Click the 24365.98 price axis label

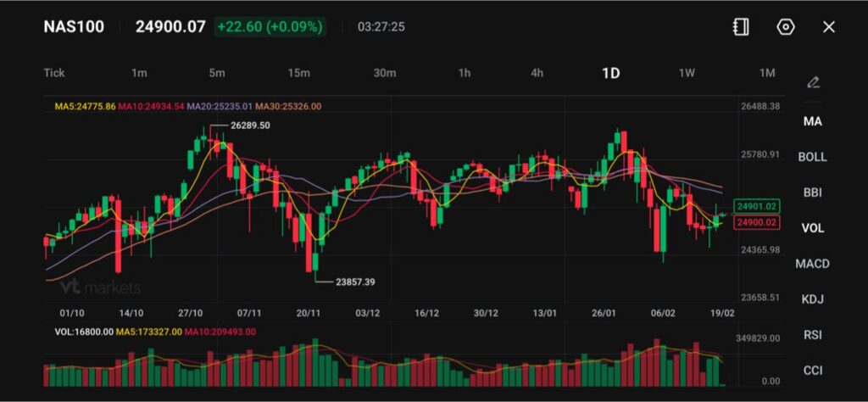pyautogui.click(x=760, y=250)
